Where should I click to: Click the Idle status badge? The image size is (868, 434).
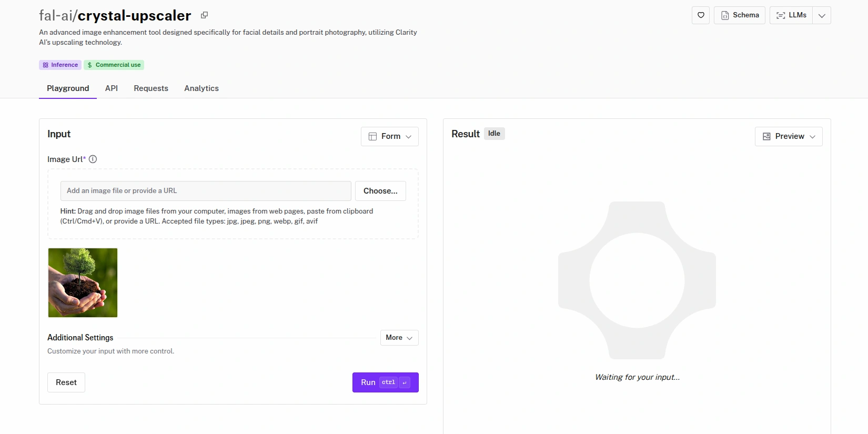tap(494, 134)
